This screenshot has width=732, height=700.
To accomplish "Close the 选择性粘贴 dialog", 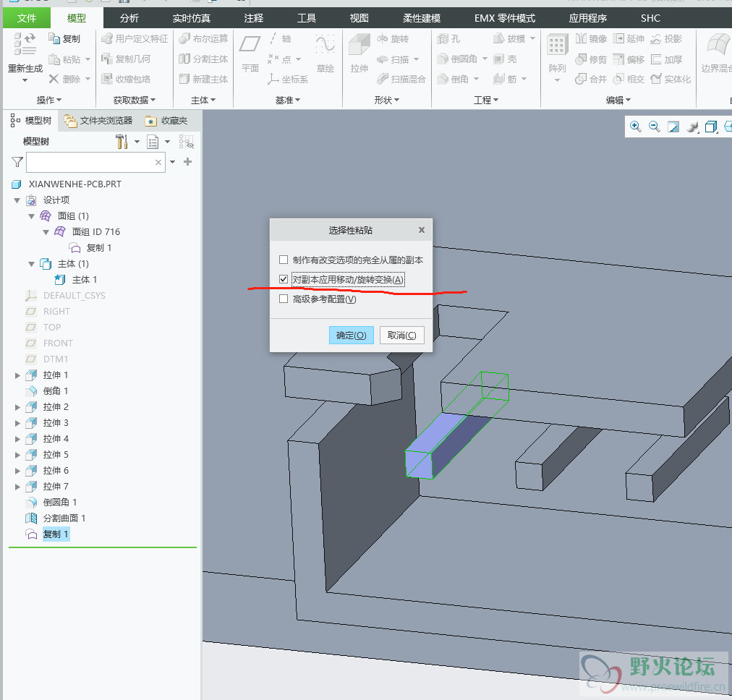I will tap(422, 230).
